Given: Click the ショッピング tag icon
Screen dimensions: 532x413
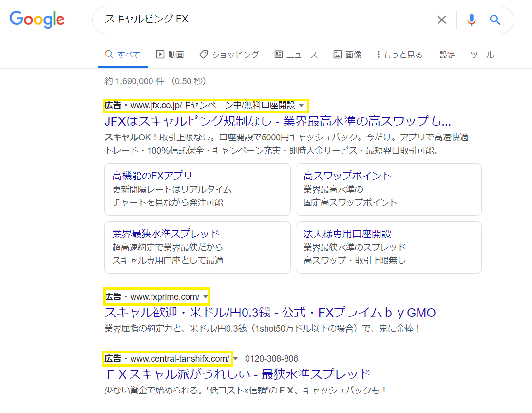Looking at the screenshot, I should [x=204, y=54].
